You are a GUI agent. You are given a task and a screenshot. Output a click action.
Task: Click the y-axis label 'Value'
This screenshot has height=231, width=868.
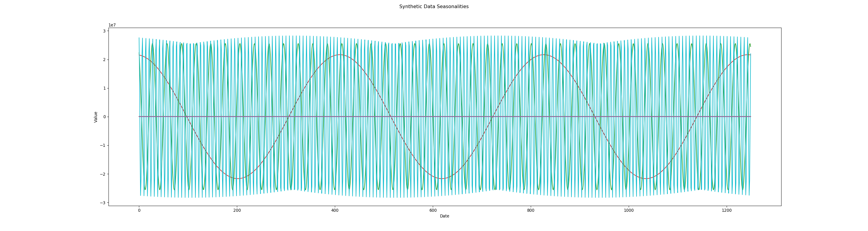pyautogui.click(x=96, y=117)
